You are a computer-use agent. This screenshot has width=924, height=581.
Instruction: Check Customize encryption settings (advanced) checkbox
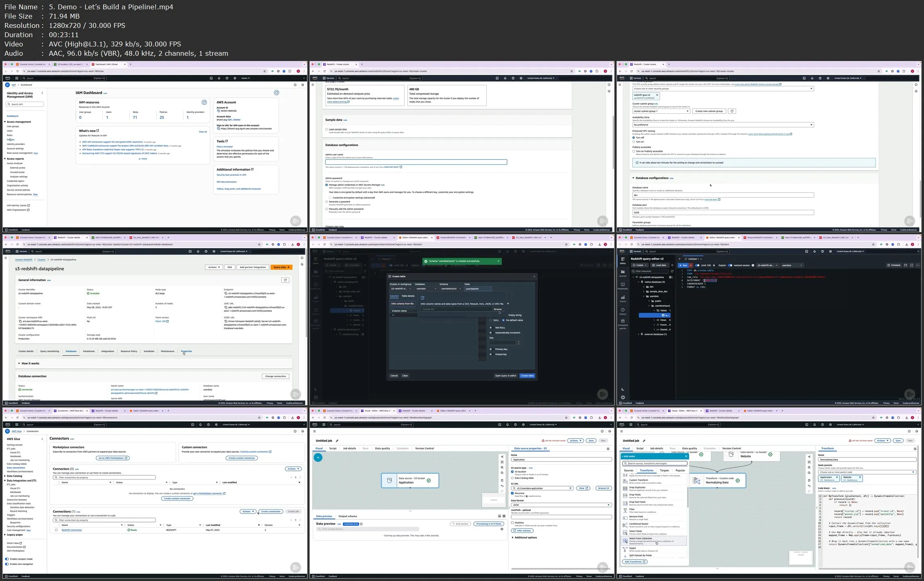330,198
